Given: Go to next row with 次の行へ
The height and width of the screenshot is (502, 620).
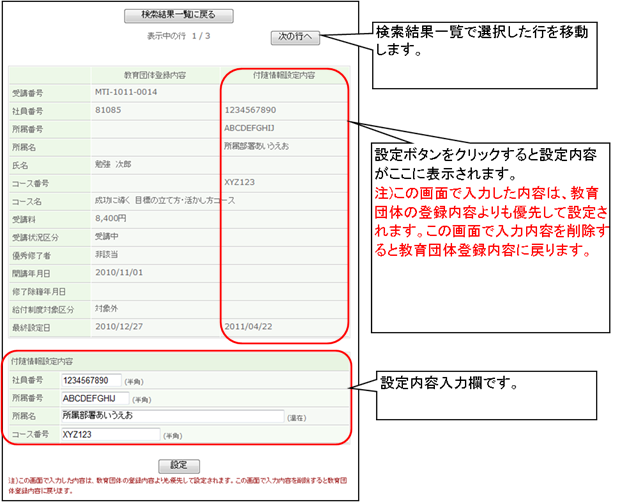Looking at the screenshot, I should [295, 38].
